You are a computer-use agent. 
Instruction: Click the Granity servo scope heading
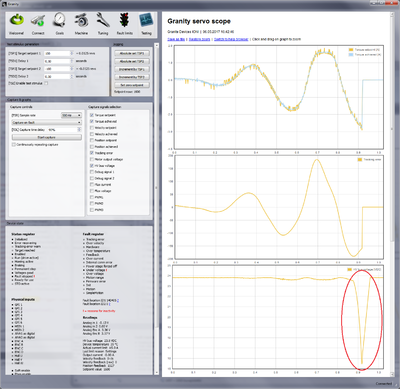click(199, 21)
